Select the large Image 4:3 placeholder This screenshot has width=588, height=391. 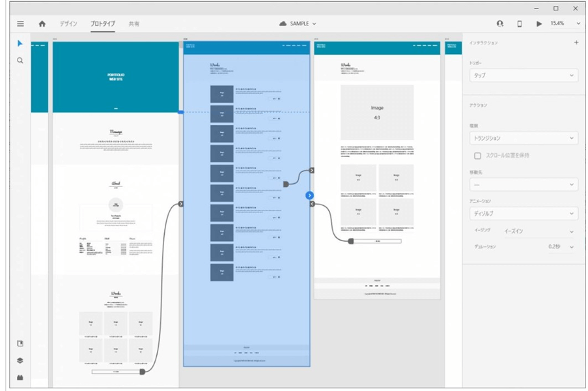click(377, 113)
